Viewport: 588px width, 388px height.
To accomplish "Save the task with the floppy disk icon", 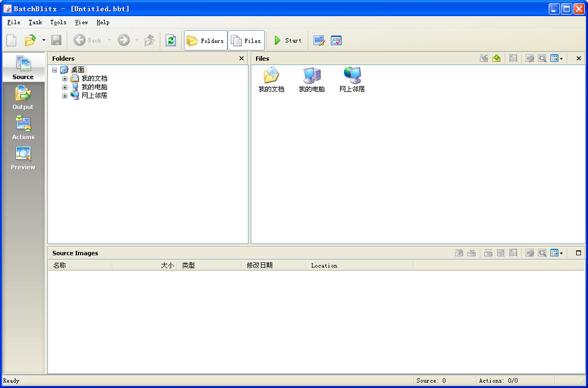I will pos(56,40).
